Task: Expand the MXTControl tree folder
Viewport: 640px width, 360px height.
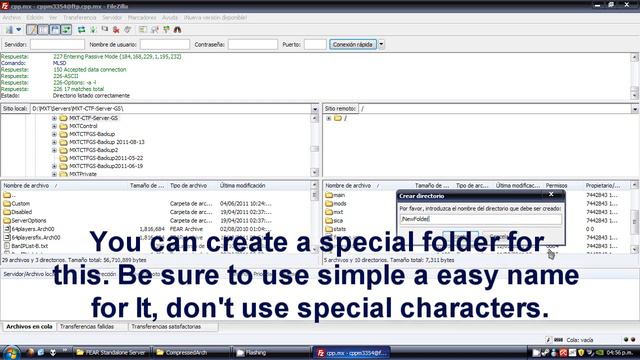Action: click(x=54, y=126)
